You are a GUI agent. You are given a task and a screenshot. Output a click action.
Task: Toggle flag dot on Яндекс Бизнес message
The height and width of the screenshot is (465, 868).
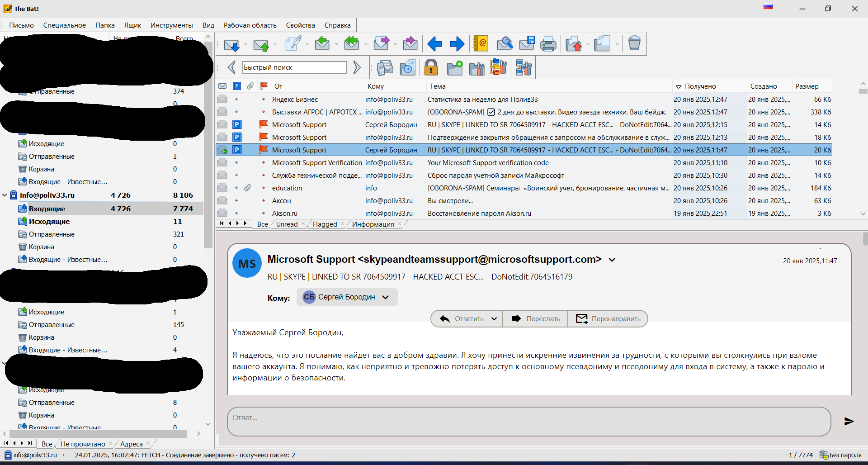pyautogui.click(x=264, y=99)
